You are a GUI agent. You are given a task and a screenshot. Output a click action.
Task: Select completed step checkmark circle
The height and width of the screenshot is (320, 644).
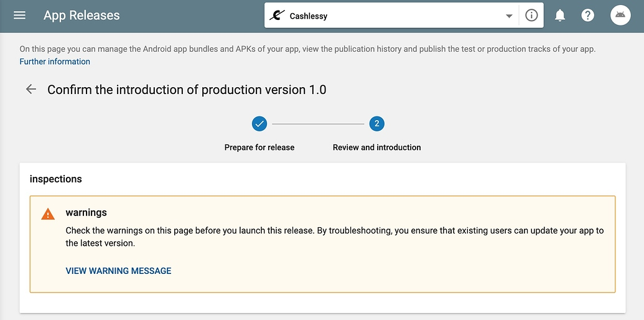pyautogui.click(x=259, y=124)
